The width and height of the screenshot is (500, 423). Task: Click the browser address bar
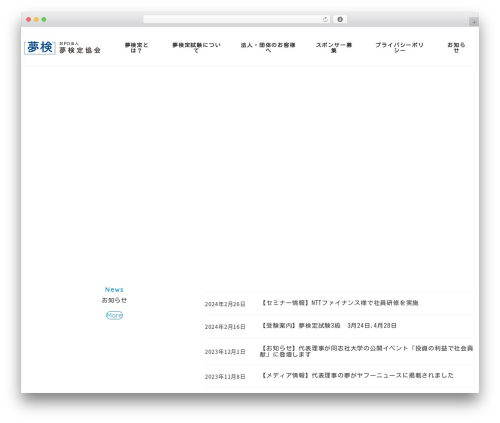tap(236, 20)
